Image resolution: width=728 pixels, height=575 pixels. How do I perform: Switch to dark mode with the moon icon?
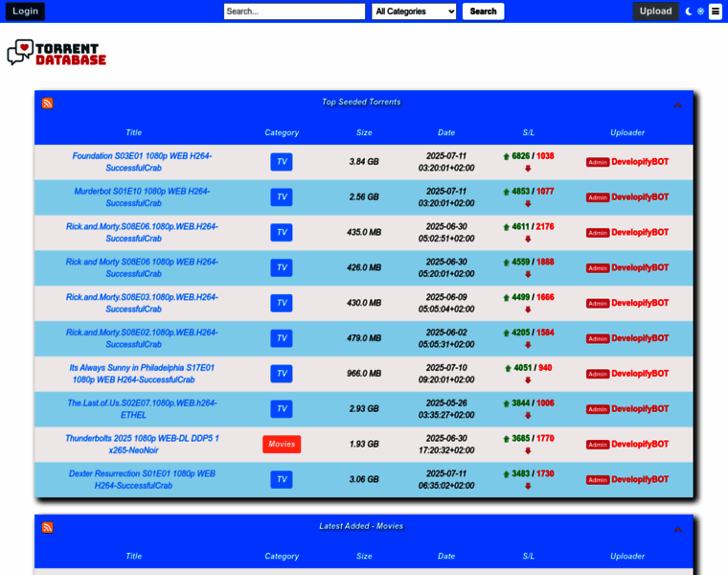[689, 11]
